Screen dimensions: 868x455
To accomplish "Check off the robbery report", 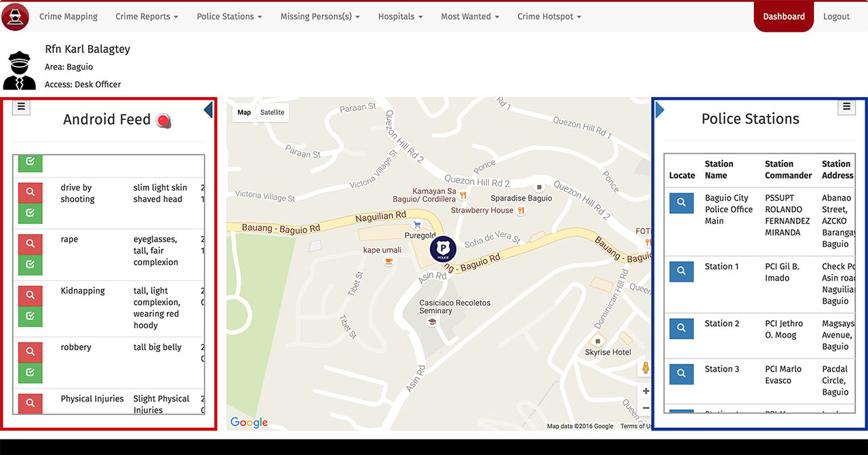I will pos(31,372).
